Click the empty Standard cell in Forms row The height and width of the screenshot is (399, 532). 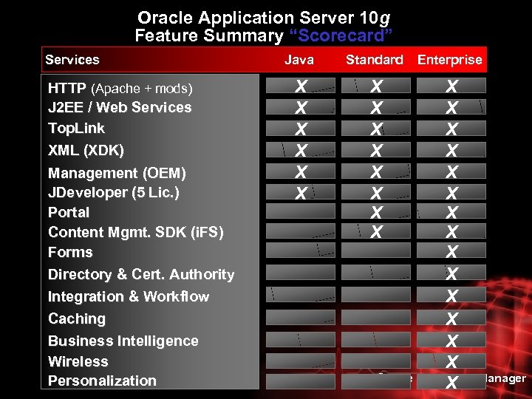coord(376,250)
